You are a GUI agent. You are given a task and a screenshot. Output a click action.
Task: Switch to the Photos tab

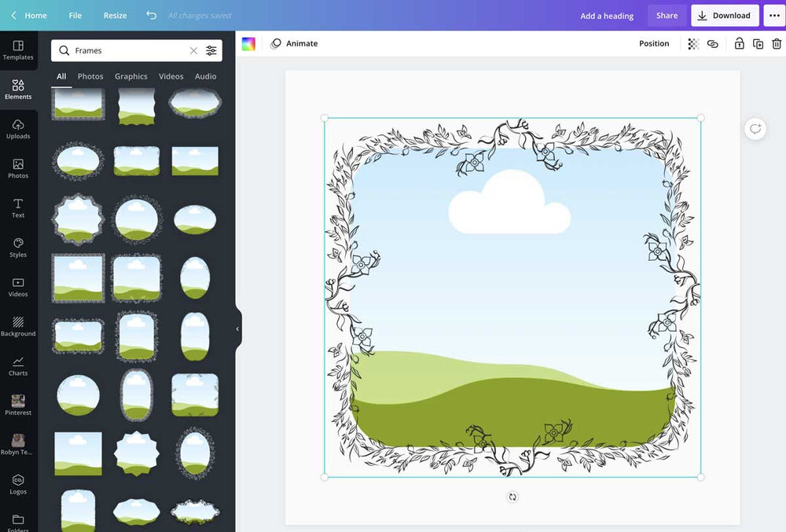[x=90, y=76]
